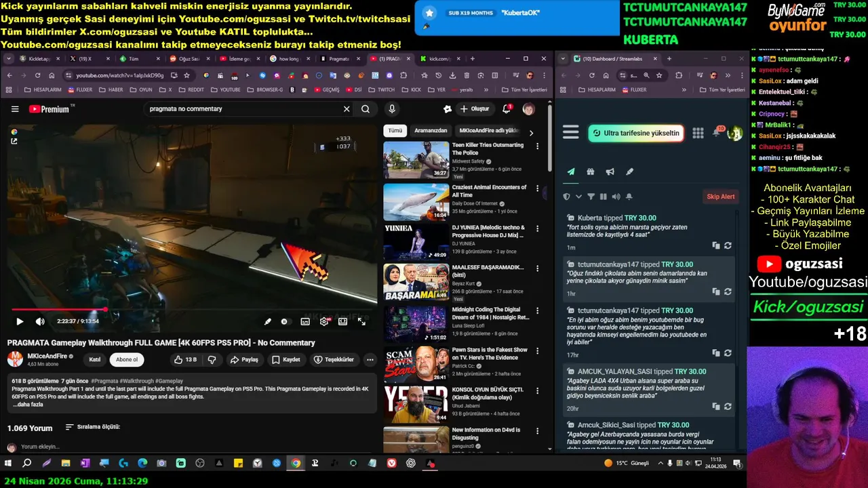Open the browser extensions puzzle icon
868x488 pixels.
coord(403,75)
